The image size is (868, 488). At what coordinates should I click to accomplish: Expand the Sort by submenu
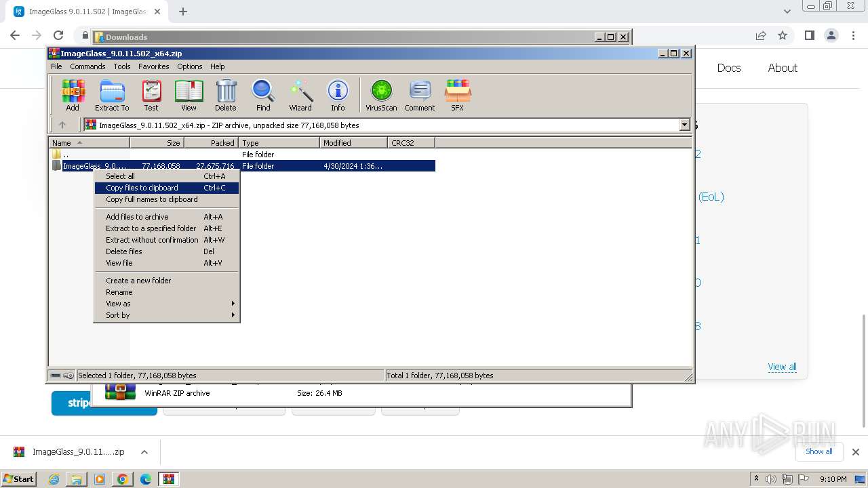(167, 315)
